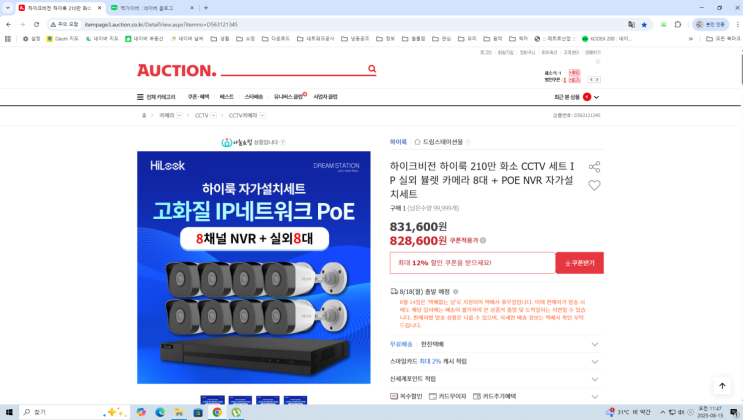The width and height of the screenshot is (743, 420).
Task: Add product to wishlist heart icon
Action: click(594, 185)
